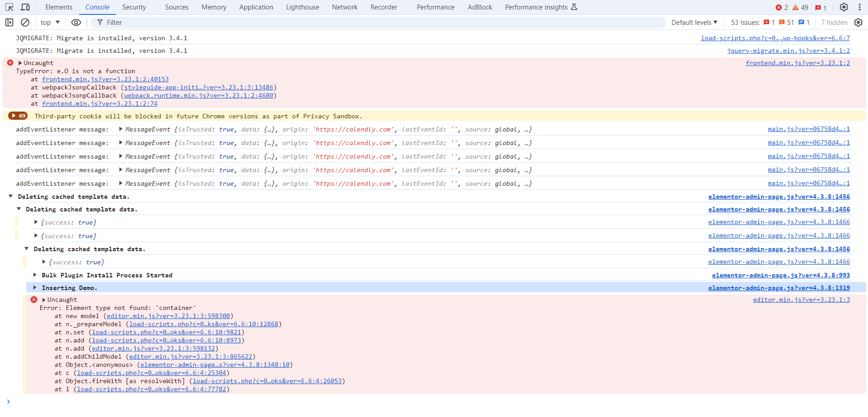The width and height of the screenshot is (868, 417).
Task: Open load-scripts.php wp-hooks source link
Action: tap(775, 38)
